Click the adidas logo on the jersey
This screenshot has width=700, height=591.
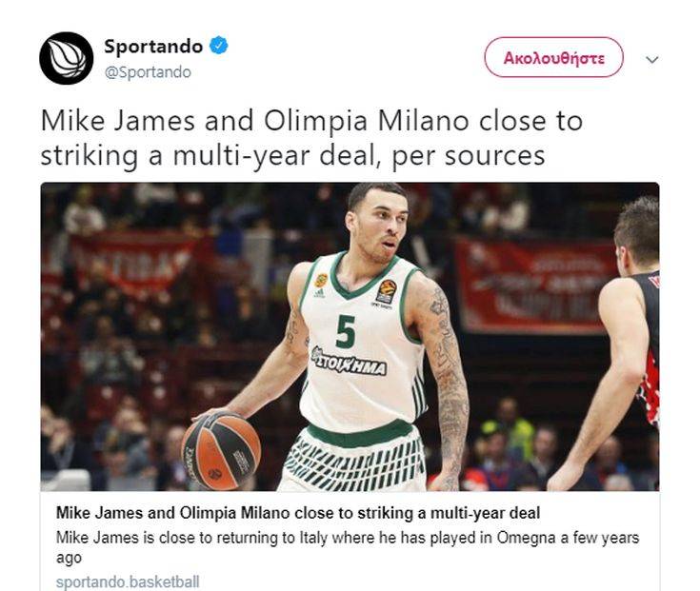(318, 293)
